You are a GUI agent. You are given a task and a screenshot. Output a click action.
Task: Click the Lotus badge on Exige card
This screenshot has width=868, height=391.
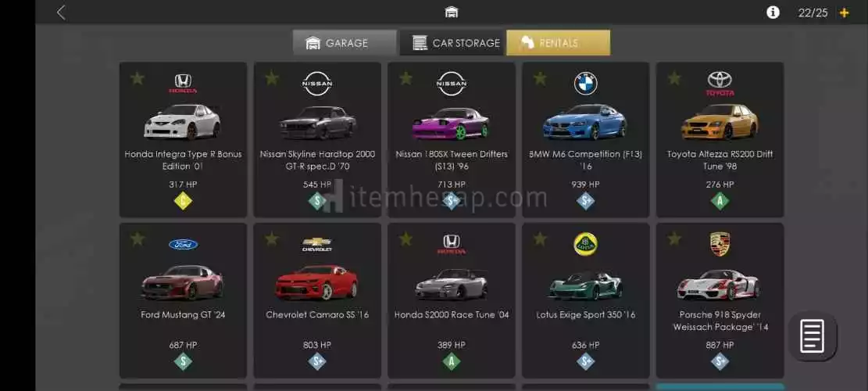tap(585, 244)
